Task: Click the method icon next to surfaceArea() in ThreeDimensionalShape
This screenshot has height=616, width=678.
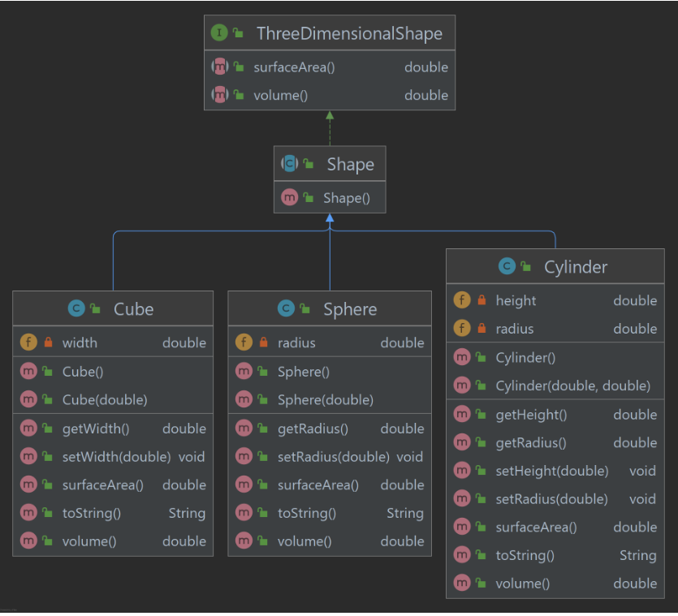Action: click(x=219, y=67)
